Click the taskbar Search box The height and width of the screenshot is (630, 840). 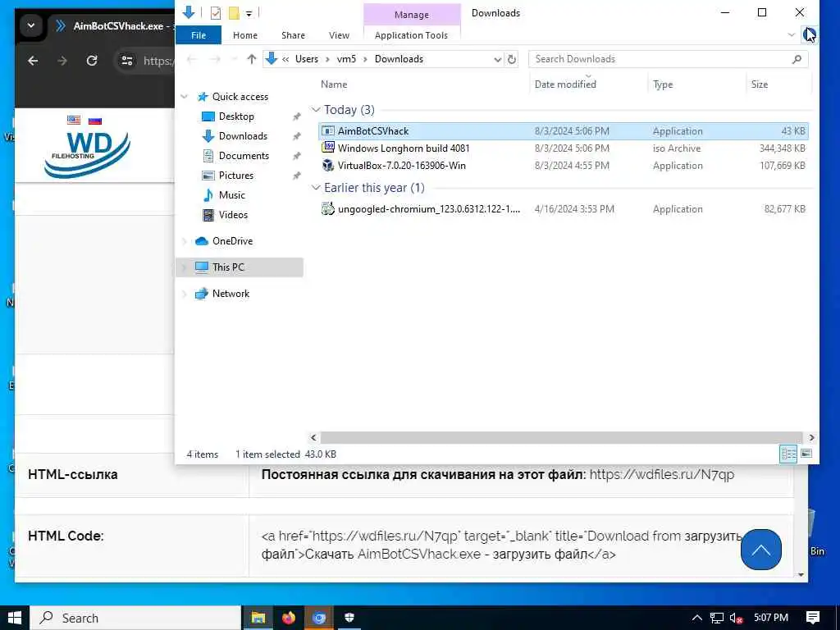(x=135, y=618)
